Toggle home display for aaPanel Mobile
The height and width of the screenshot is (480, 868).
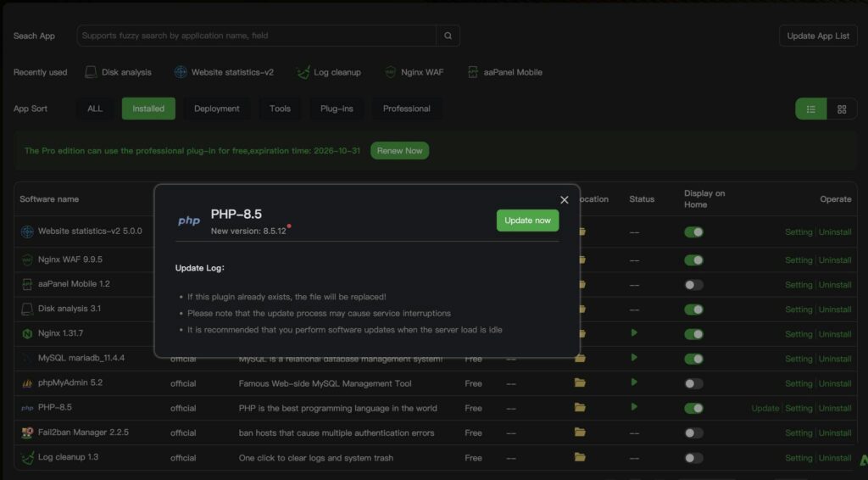click(x=693, y=285)
